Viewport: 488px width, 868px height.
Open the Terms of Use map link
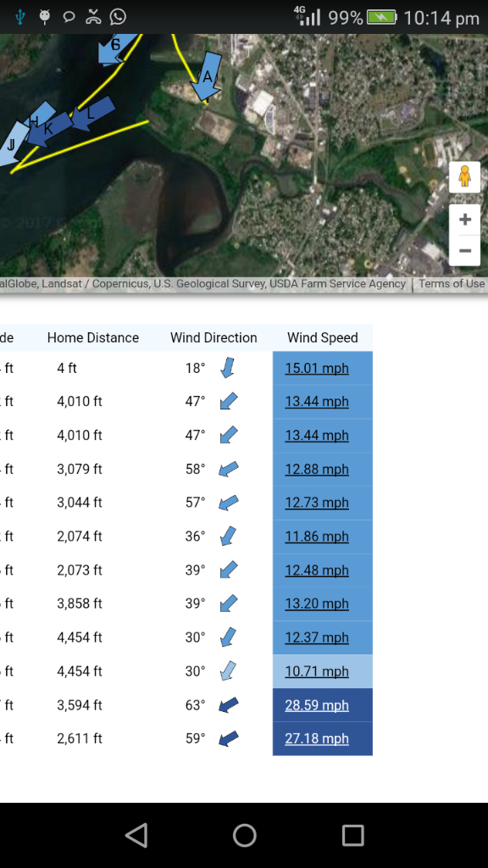tap(452, 284)
